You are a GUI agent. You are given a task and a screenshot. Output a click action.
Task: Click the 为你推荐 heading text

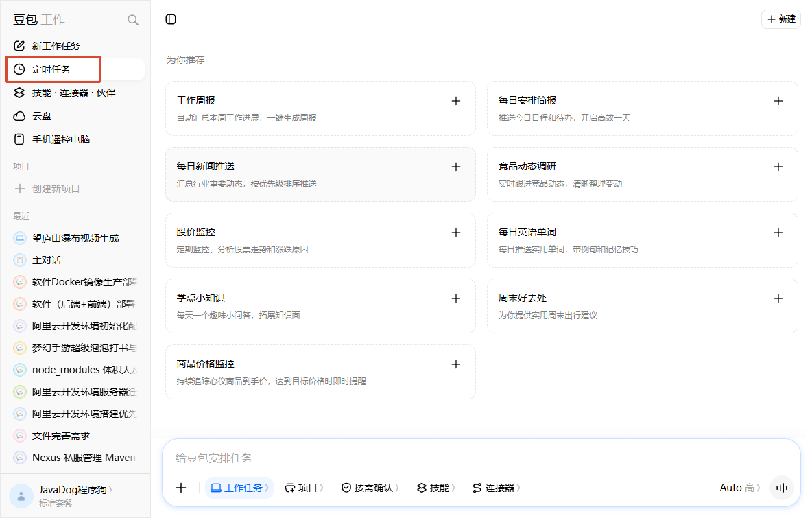[185, 60]
